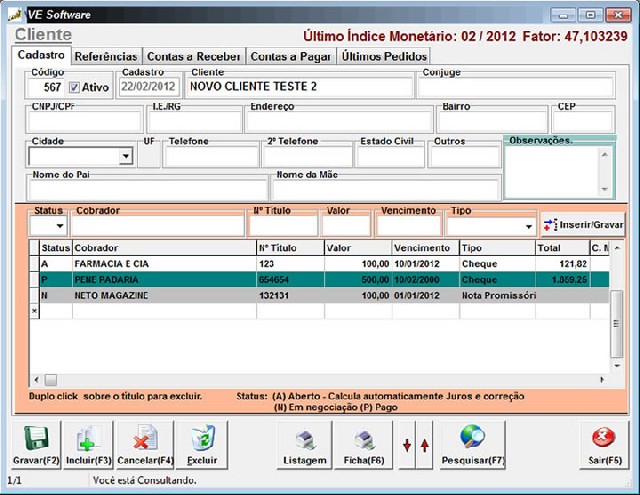
Task: Click the Nº Título entry field
Action: coord(283,226)
